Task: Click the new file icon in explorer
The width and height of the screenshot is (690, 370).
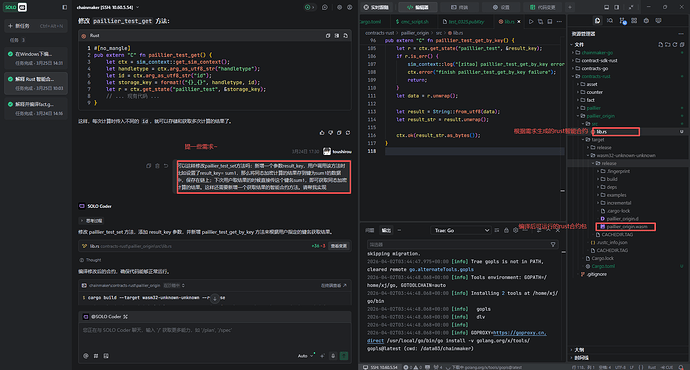Action: (x=661, y=44)
